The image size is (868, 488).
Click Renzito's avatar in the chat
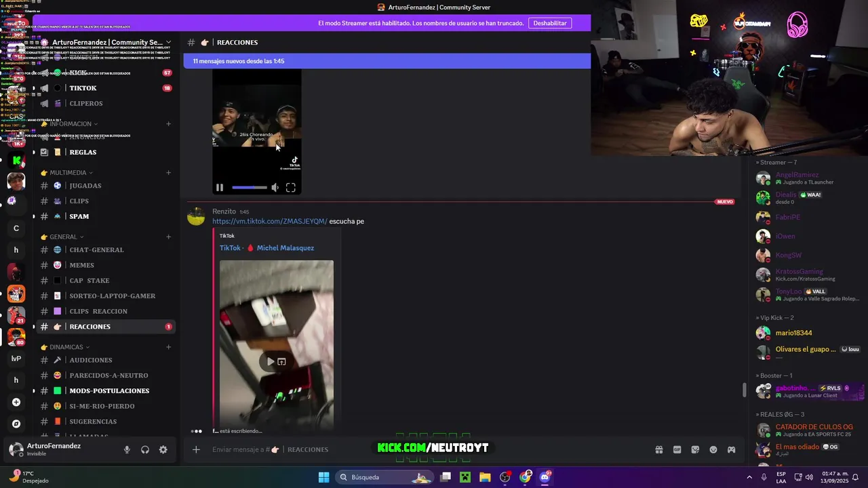(x=196, y=216)
